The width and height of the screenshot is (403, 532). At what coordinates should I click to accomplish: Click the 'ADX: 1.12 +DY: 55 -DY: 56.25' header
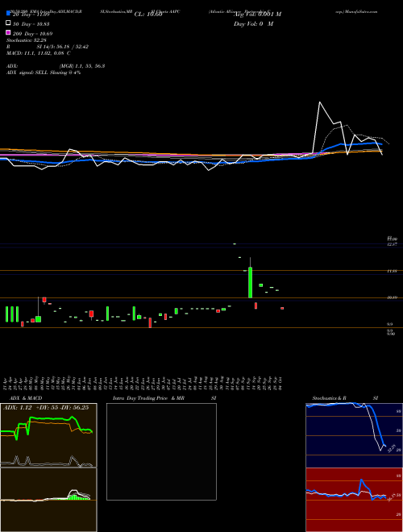[x=46, y=407]
